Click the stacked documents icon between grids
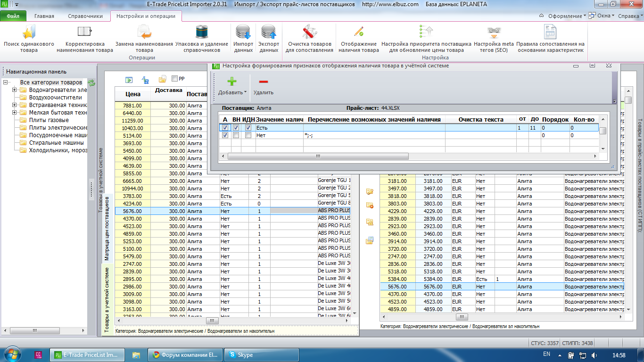The height and width of the screenshot is (362, 644). click(370, 240)
